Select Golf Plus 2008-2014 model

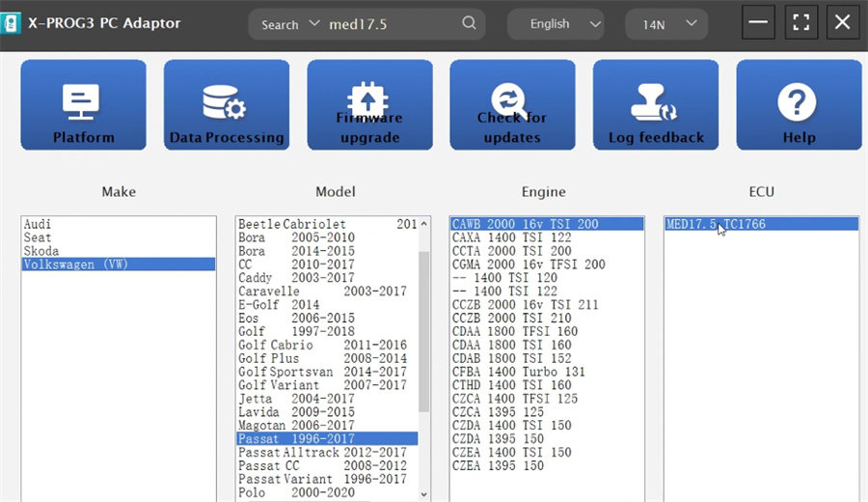point(327,358)
